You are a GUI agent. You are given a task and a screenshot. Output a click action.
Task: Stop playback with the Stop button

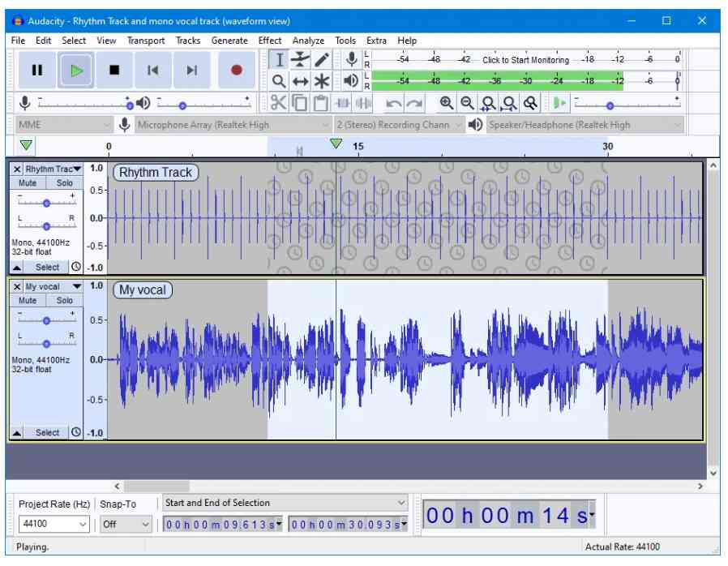(x=114, y=70)
